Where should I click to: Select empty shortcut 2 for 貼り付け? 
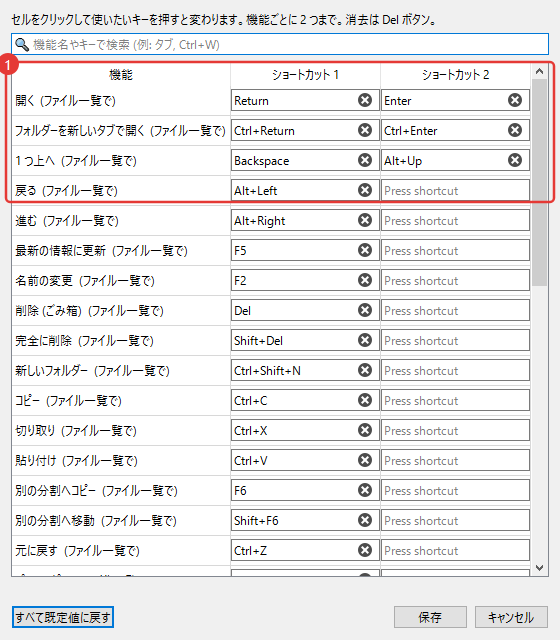(455, 460)
